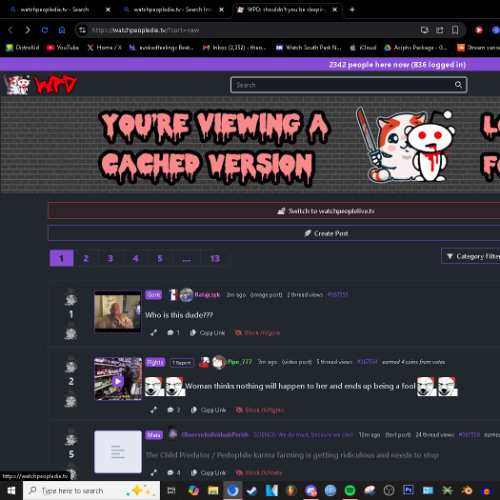Click the site Search input field

tap(343, 85)
